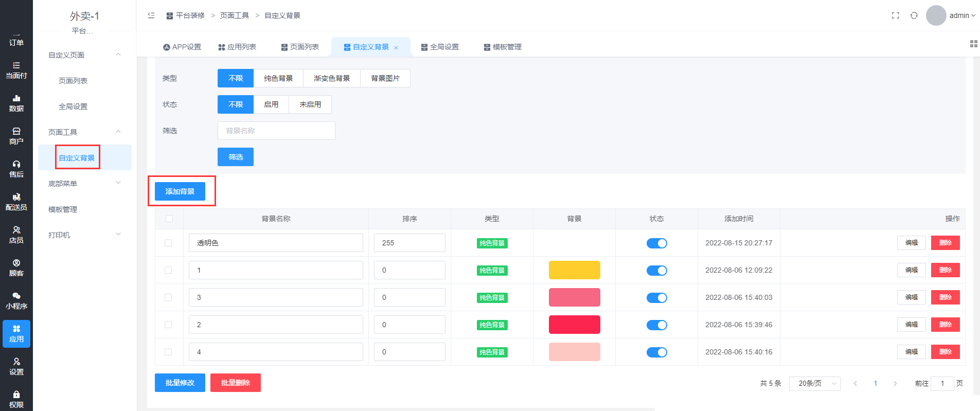This screenshot has width=980, height=411.
Task: Check the checkbox for row 透明色
Action: (x=168, y=243)
